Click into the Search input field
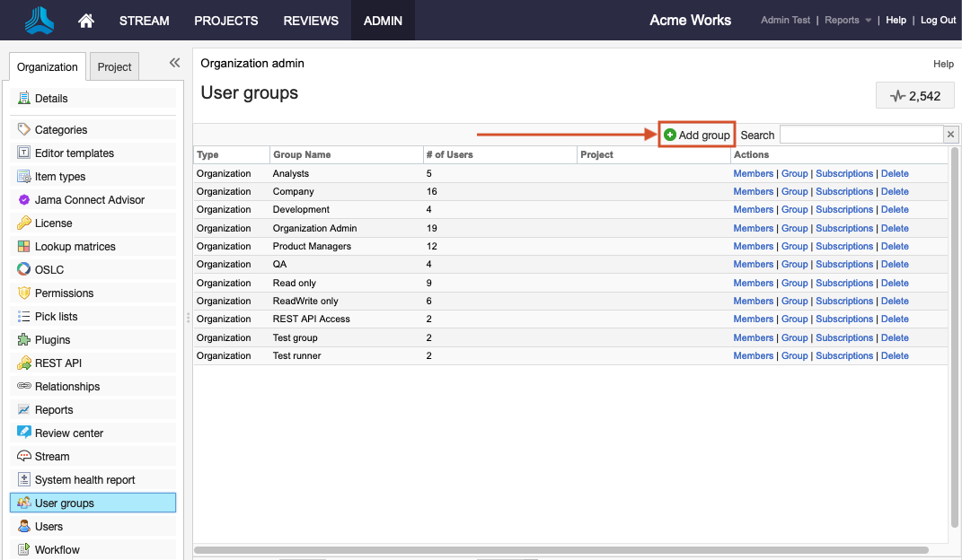This screenshot has height=560, width=962. 861,135
